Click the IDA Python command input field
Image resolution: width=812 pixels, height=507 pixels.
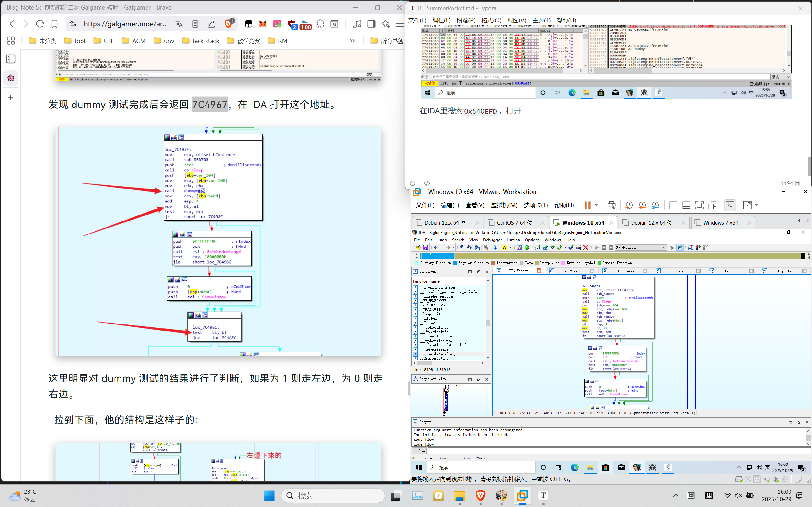click(617, 451)
